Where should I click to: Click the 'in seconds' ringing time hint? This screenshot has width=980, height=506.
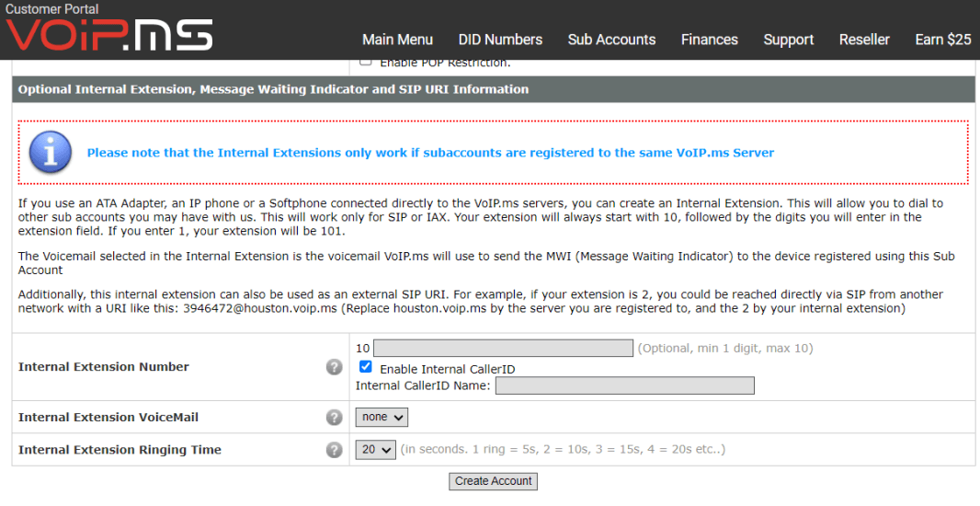click(x=564, y=450)
